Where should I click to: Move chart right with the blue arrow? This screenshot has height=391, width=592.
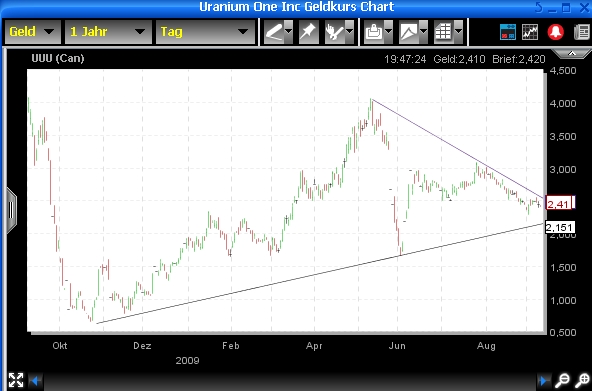coord(544,380)
